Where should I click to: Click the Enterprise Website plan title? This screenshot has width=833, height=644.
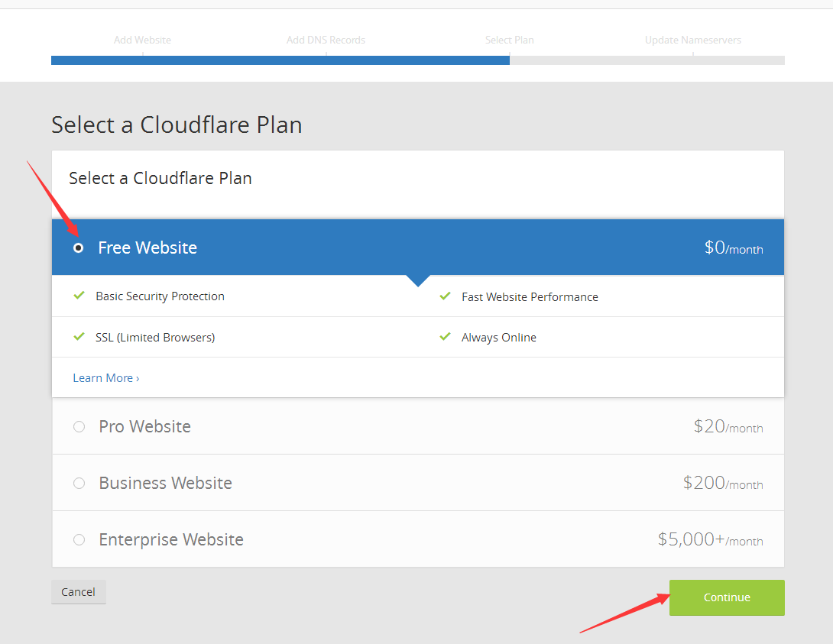pyautogui.click(x=171, y=539)
